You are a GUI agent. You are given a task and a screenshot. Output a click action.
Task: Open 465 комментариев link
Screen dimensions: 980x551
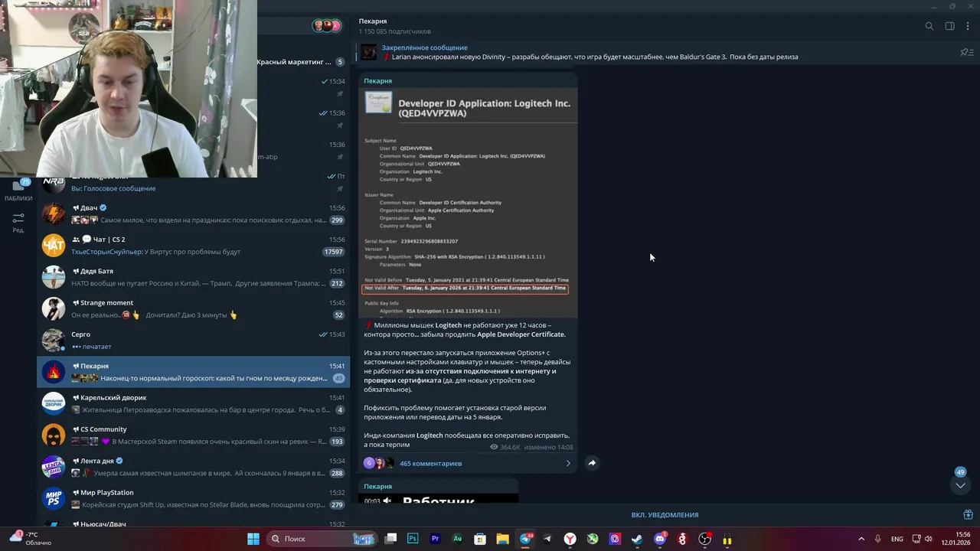(430, 463)
